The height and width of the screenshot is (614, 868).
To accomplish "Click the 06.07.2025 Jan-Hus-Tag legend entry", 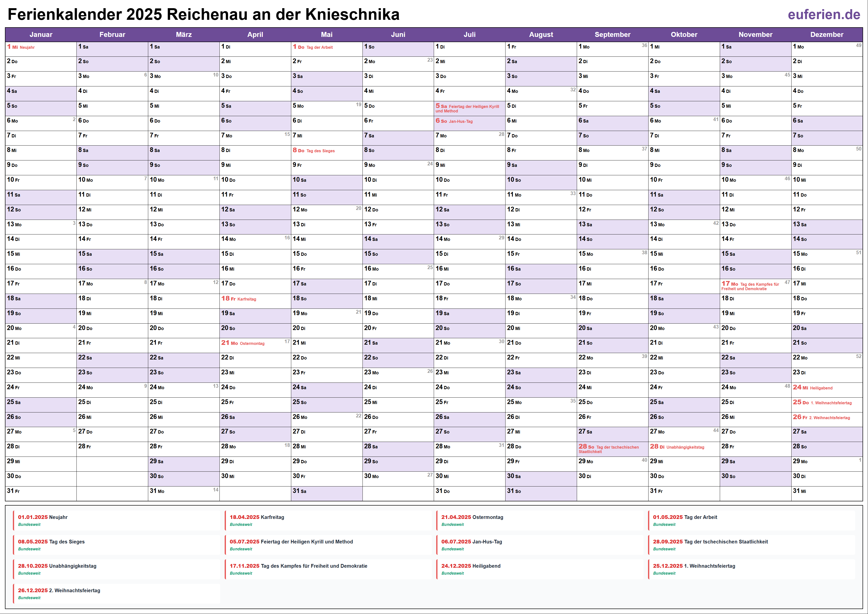I will (539, 545).
